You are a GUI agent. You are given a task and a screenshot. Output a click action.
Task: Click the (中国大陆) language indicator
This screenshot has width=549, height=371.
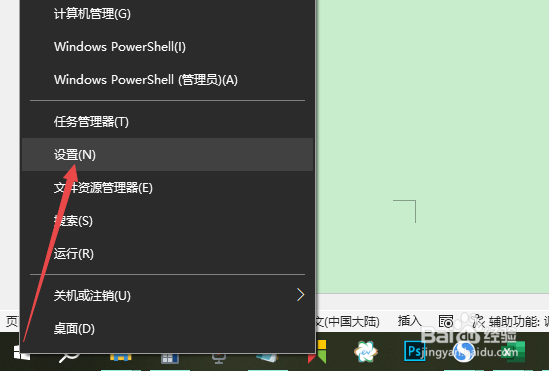pos(348,321)
